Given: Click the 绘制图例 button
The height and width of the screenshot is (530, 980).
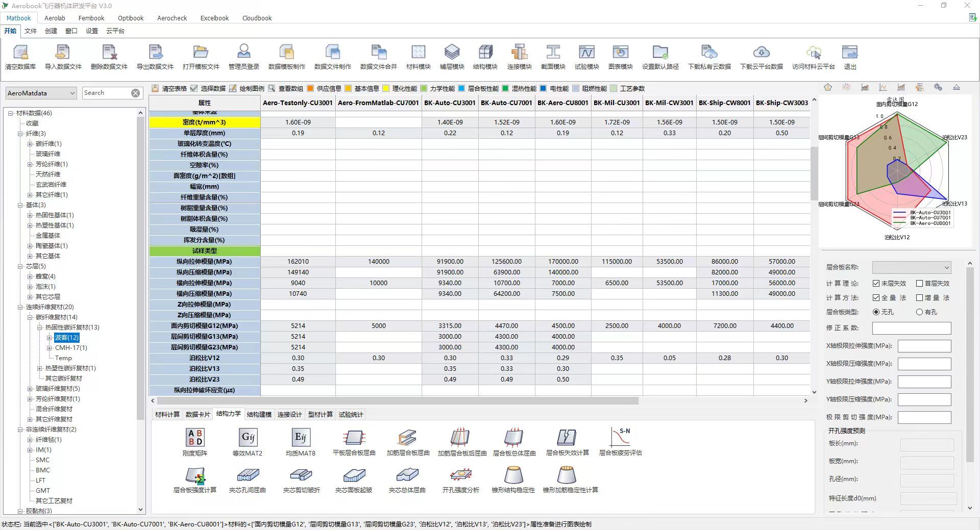Looking at the screenshot, I should 247,89.
